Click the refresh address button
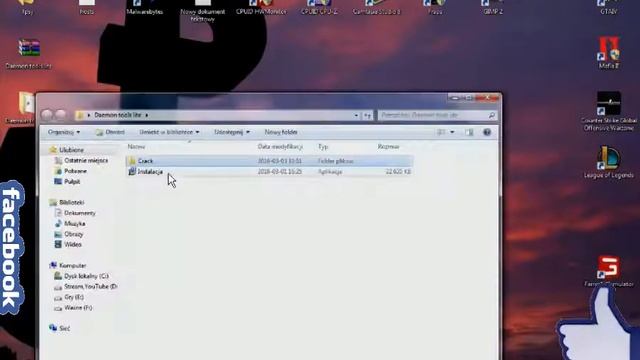This screenshot has height=360, width=640. [367, 116]
